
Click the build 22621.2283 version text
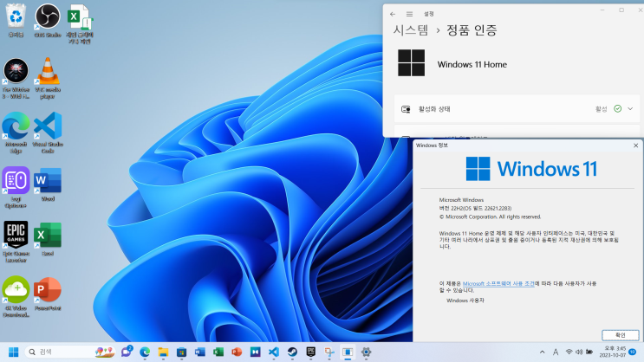pos(475,209)
